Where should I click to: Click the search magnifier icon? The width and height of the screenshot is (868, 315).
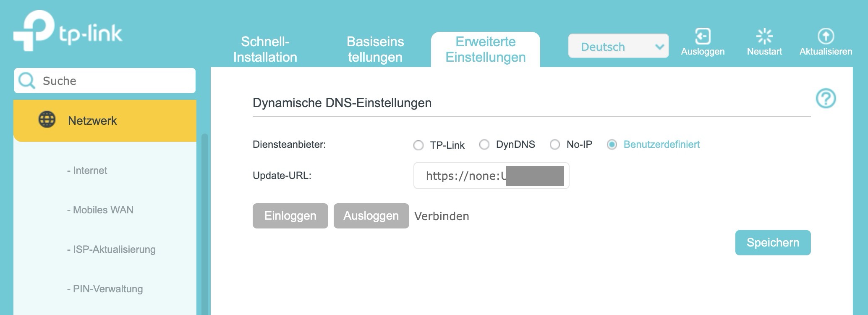(27, 81)
